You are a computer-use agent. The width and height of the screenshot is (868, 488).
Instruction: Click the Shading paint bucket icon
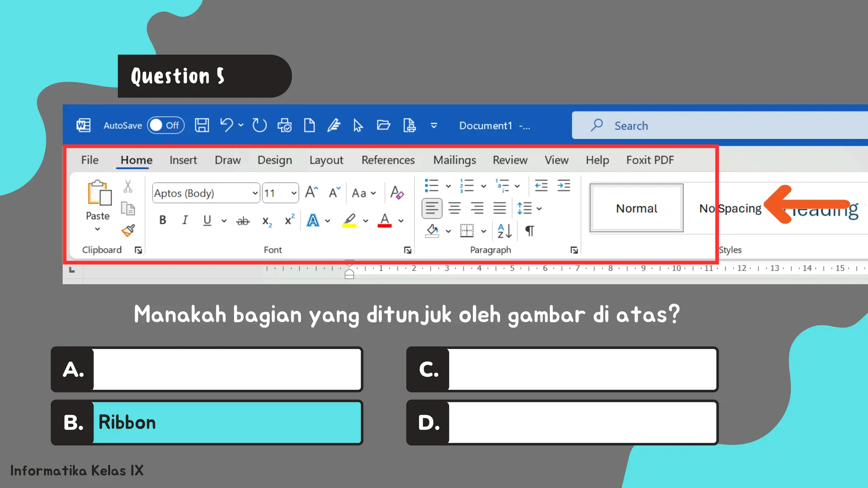pyautogui.click(x=432, y=231)
